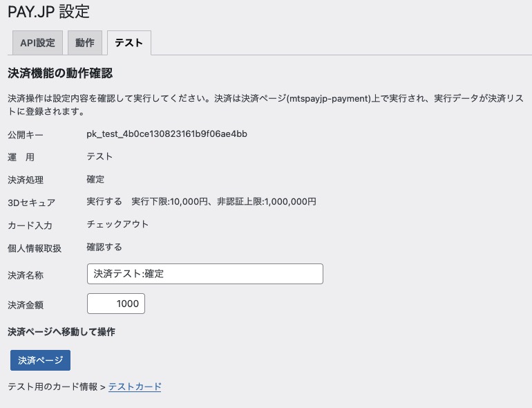Click the 決済処理 row label
532x408 pixels.
pos(26,180)
